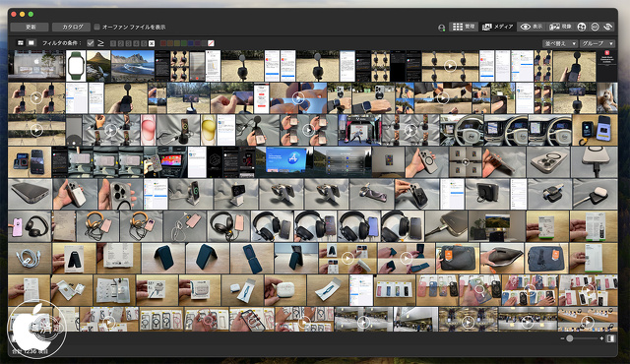Filter by yellow color label
630x364 pixels.
[x=176, y=43]
